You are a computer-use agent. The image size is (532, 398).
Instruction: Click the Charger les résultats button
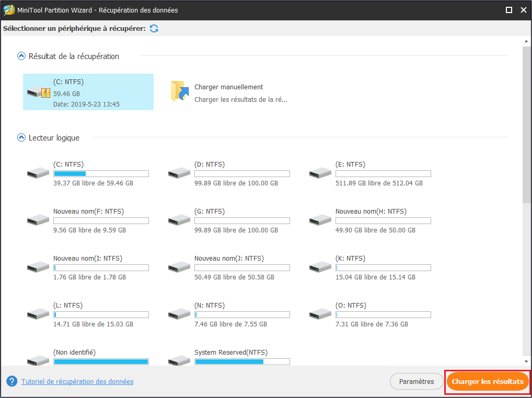[x=488, y=381]
